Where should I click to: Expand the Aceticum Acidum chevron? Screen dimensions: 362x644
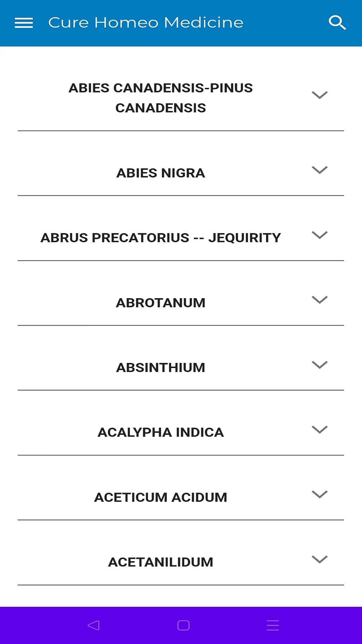(x=319, y=494)
